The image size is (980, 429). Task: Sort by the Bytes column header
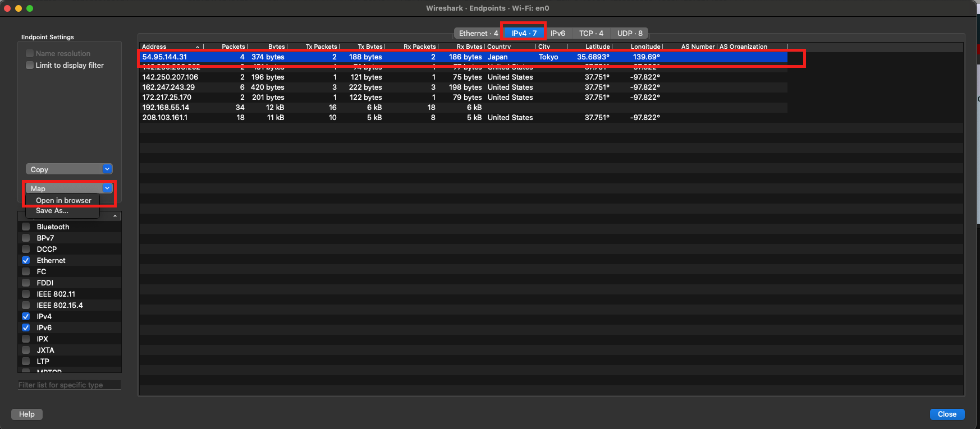pyautogui.click(x=268, y=47)
